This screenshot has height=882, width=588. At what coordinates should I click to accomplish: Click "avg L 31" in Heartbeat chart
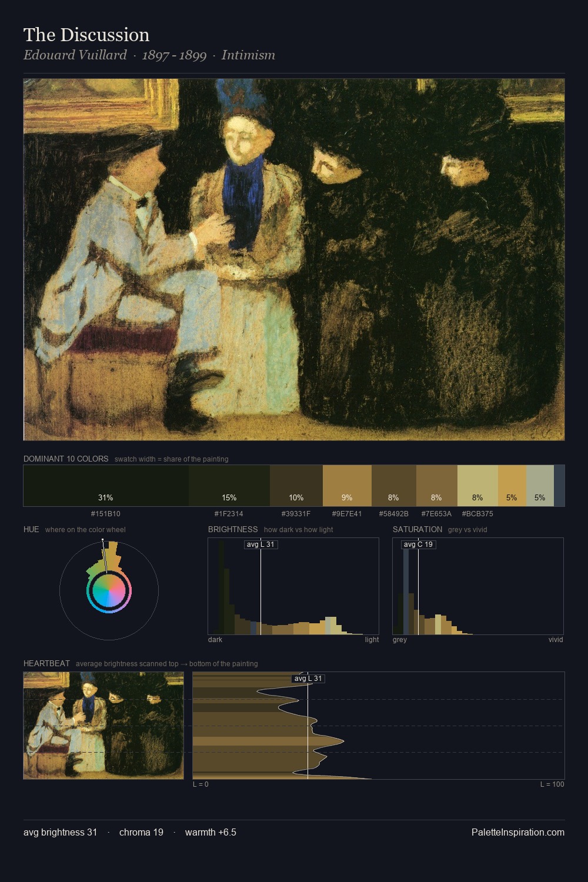(x=308, y=679)
